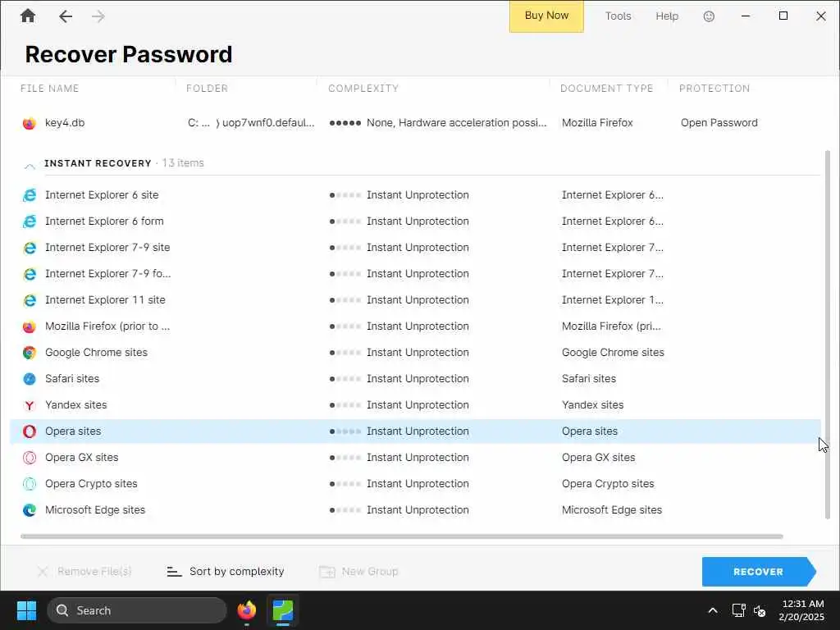Click the folder path of key4.db
This screenshot has height=630, width=840.
251,123
